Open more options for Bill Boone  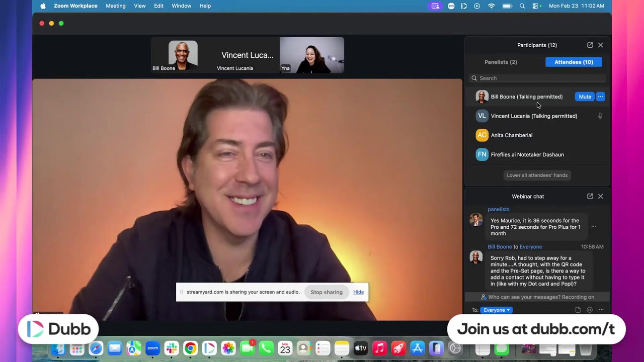[600, 97]
